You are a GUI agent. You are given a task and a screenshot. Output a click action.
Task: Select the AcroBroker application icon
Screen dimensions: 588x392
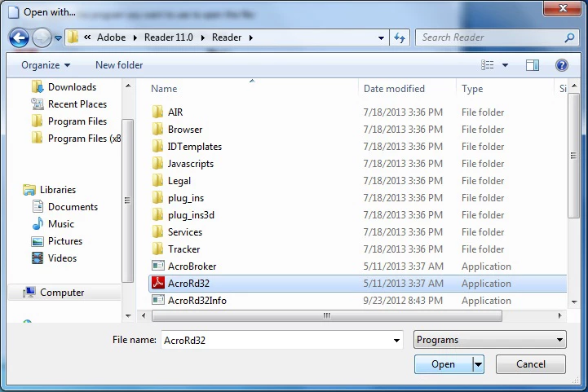pyautogui.click(x=158, y=266)
